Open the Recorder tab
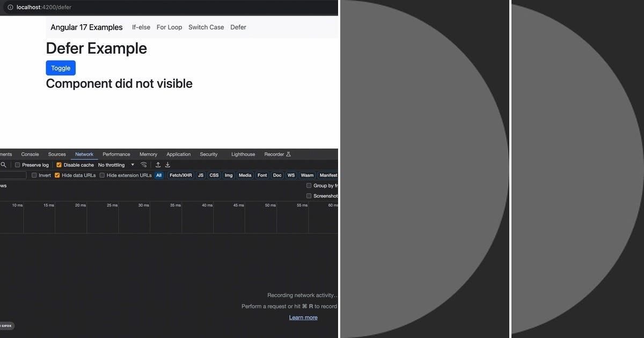The image size is (644, 338). (277, 155)
